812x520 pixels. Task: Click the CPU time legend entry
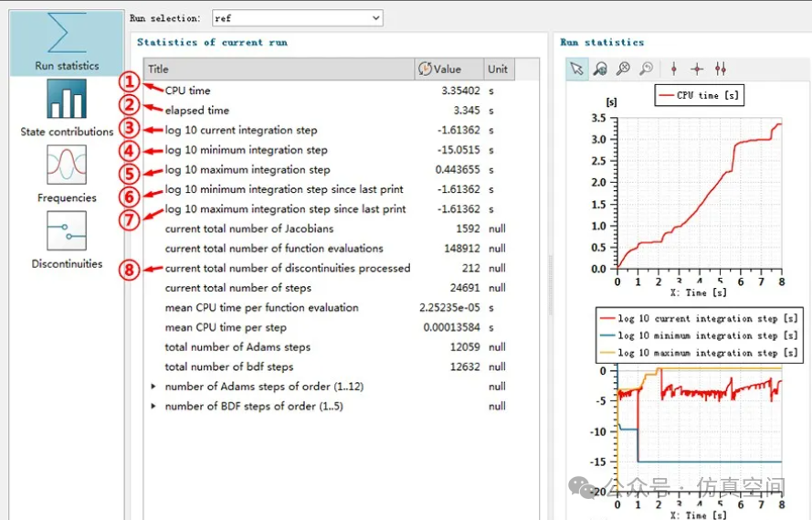(x=699, y=95)
